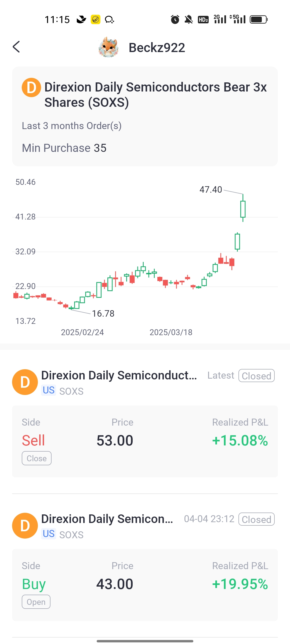Viewport: 290px width, 644px height.
Task: Tap the battery status icon
Action: tap(258, 19)
